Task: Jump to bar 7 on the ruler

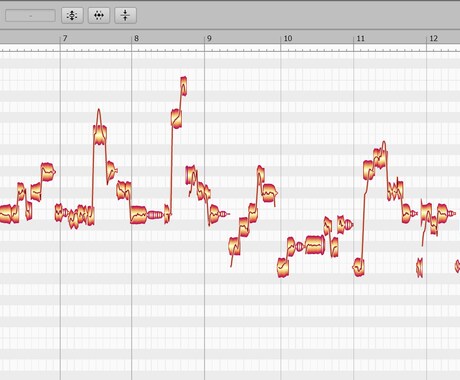Action: (x=65, y=38)
